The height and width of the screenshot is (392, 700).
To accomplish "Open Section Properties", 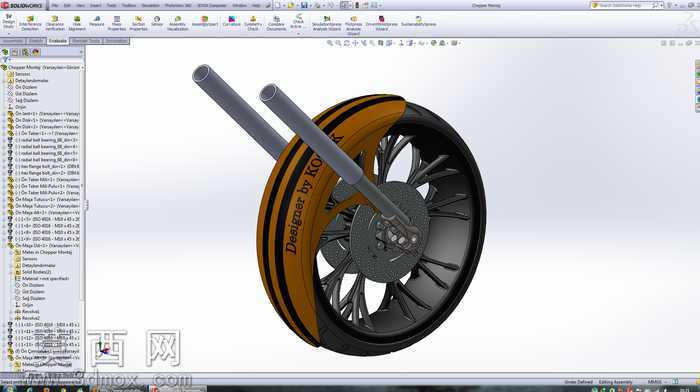I will pyautogui.click(x=138, y=23).
